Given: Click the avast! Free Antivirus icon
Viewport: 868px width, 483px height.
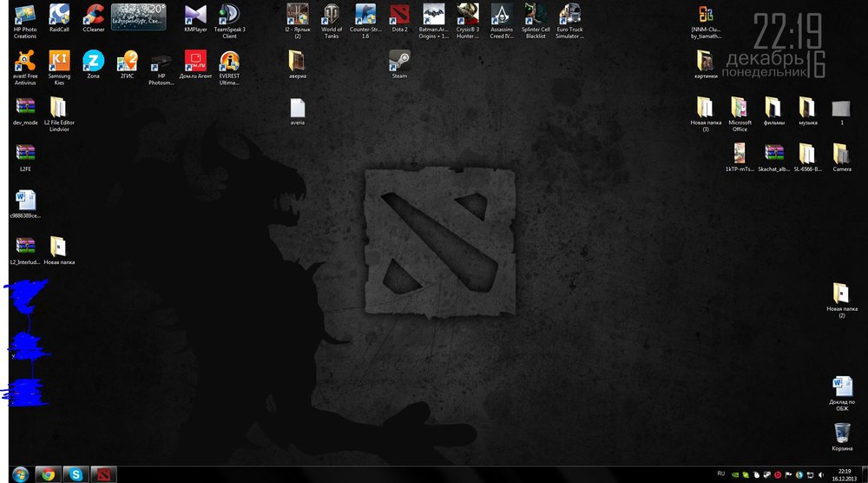Looking at the screenshot, I should point(24,61).
